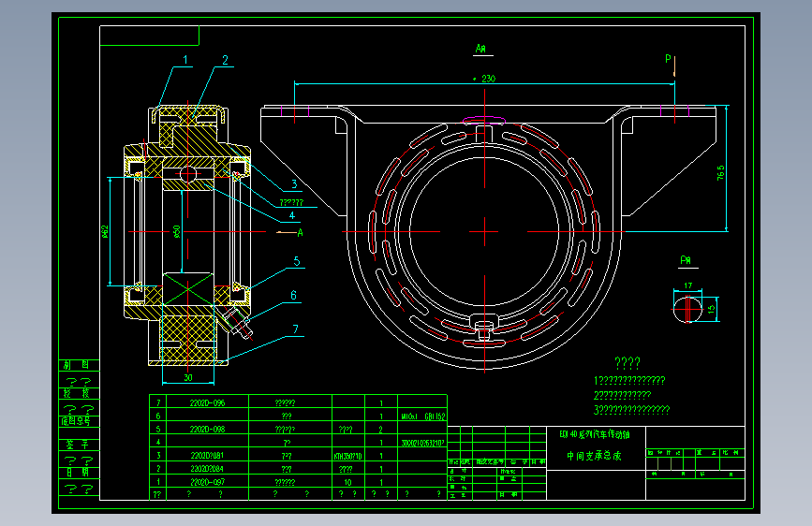Image resolution: width=812 pixels, height=526 pixels.
Task: Click the 日期 label in left margin
Action: [x=77, y=472]
